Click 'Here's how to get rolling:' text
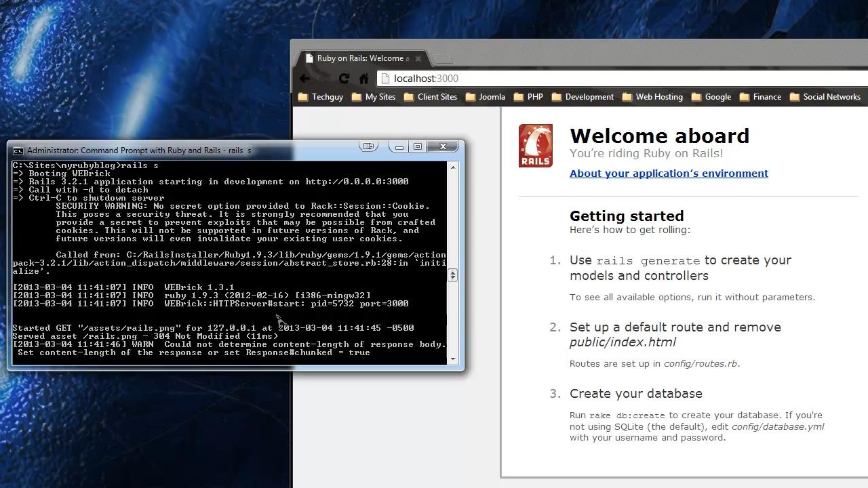 pyautogui.click(x=630, y=230)
